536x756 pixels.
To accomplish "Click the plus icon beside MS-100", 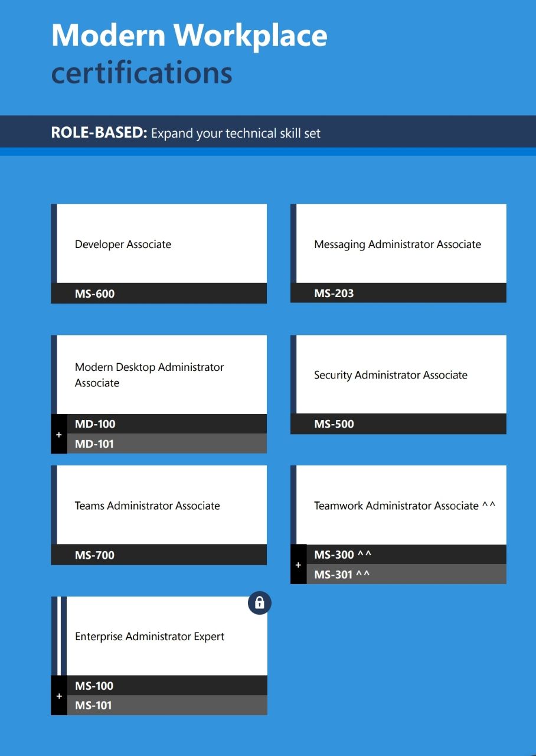I will (x=59, y=696).
